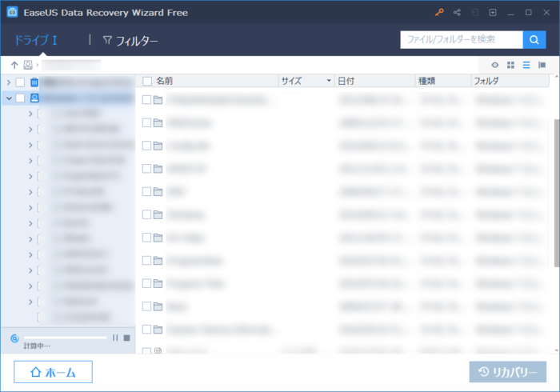Click into the ファイル/フォルダーを検索 search field

click(462, 40)
